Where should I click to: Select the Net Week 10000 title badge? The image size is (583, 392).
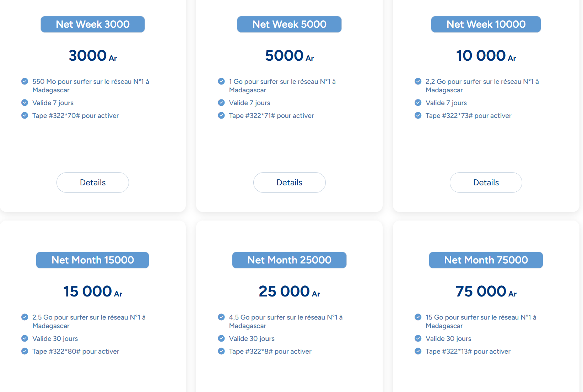pyautogui.click(x=486, y=24)
